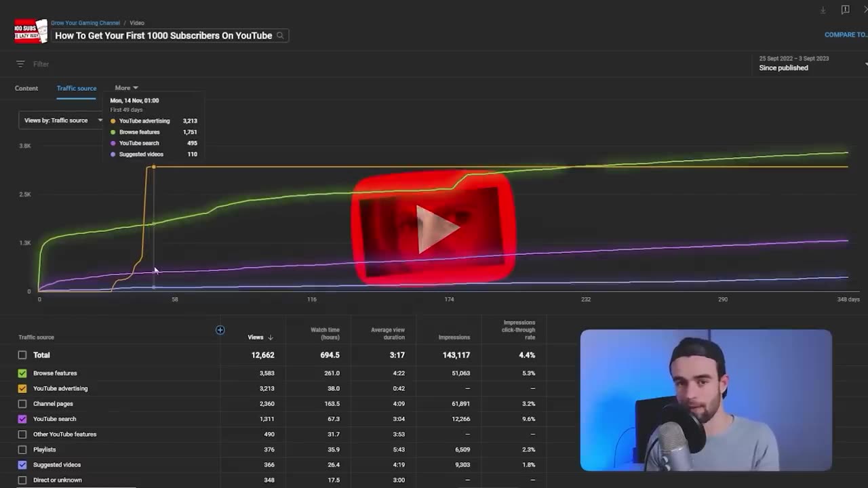Click the total watch time 694.5
868x488 pixels.
point(330,355)
